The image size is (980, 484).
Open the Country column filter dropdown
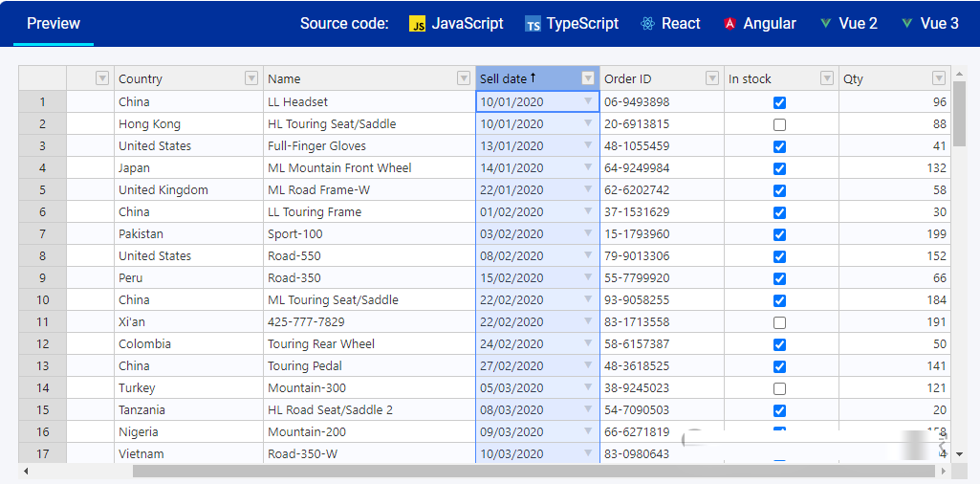click(x=251, y=78)
